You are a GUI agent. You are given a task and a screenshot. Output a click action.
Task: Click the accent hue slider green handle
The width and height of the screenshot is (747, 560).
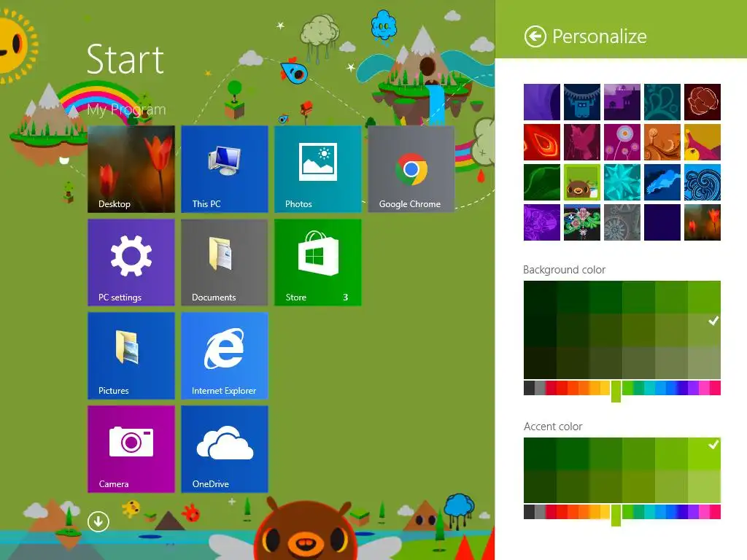coord(616,515)
